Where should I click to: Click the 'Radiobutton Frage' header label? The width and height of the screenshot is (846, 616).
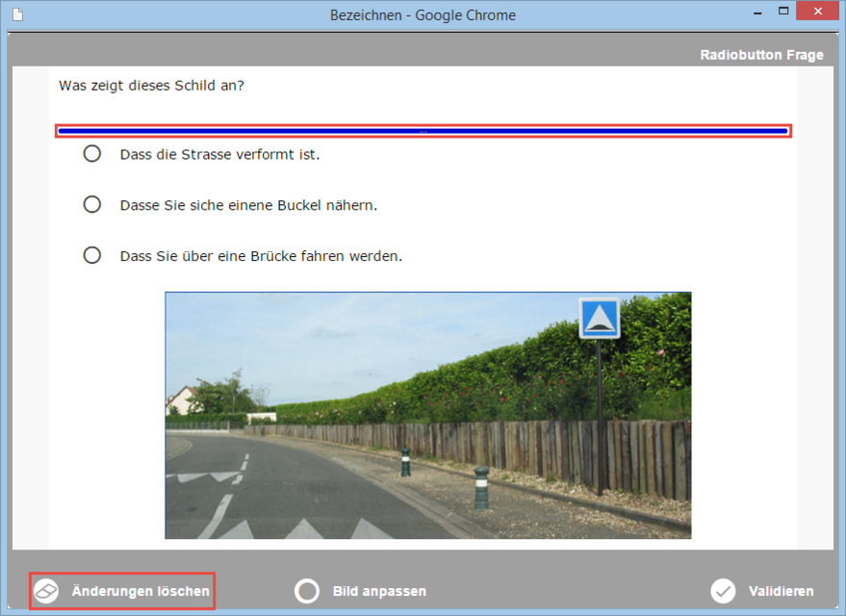pyautogui.click(x=761, y=55)
